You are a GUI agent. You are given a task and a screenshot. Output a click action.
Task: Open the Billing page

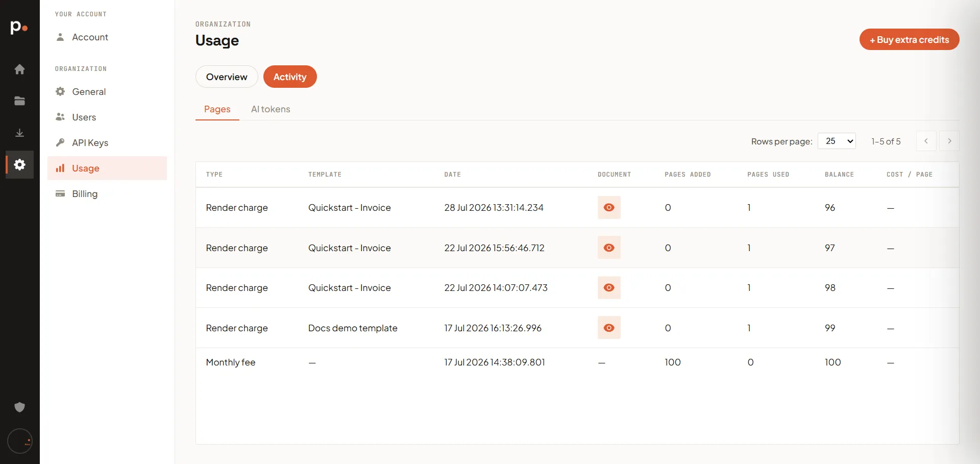(x=107, y=193)
